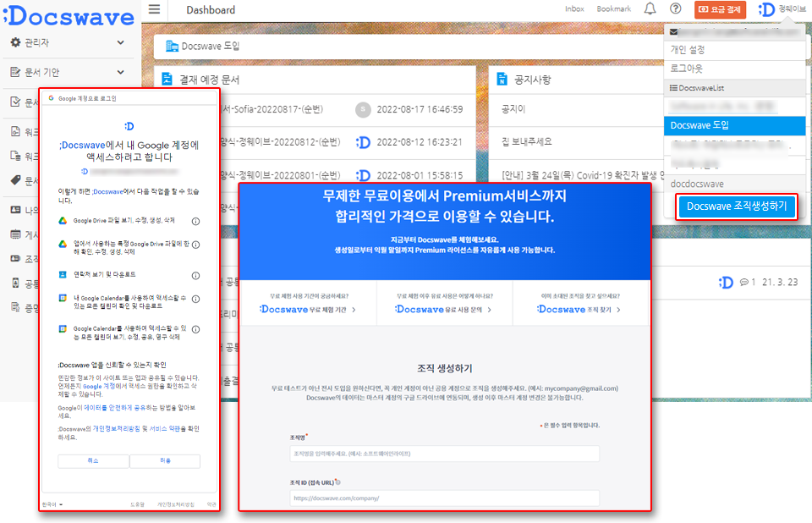
Task: Click the notice icon beside 공지사항
Action: coord(502,80)
